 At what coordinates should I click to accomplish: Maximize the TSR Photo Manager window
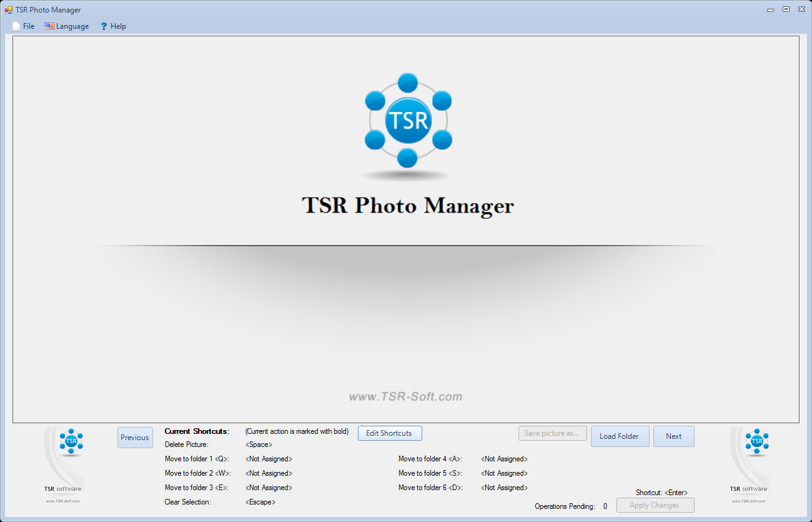[786, 9]
